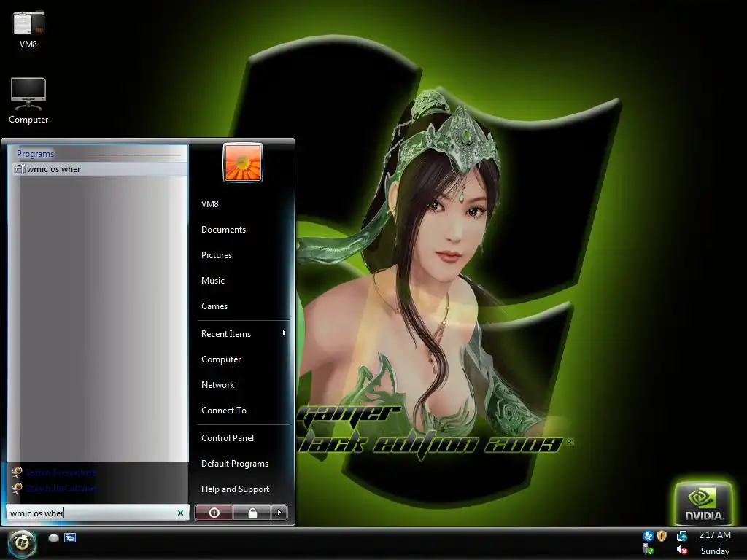Open the VM8 desktop icon

tap(28, 29)
